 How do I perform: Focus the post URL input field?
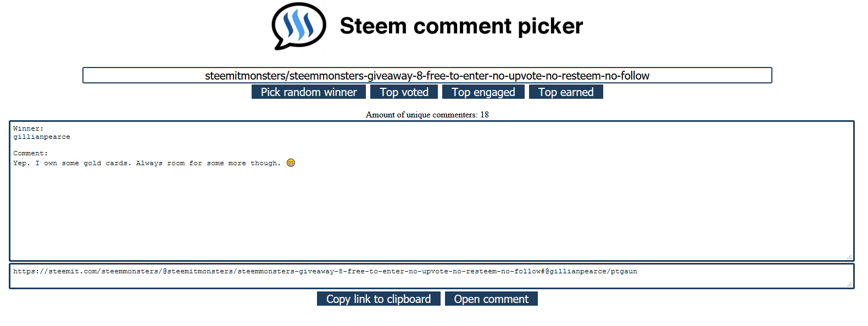tap(427, 76)
